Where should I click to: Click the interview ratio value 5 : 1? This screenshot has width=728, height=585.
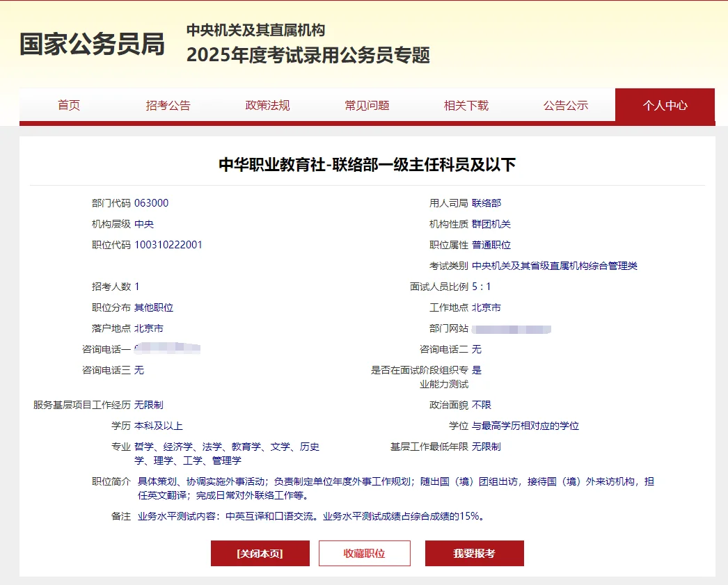pyautogui.click(x=481, y=287)
